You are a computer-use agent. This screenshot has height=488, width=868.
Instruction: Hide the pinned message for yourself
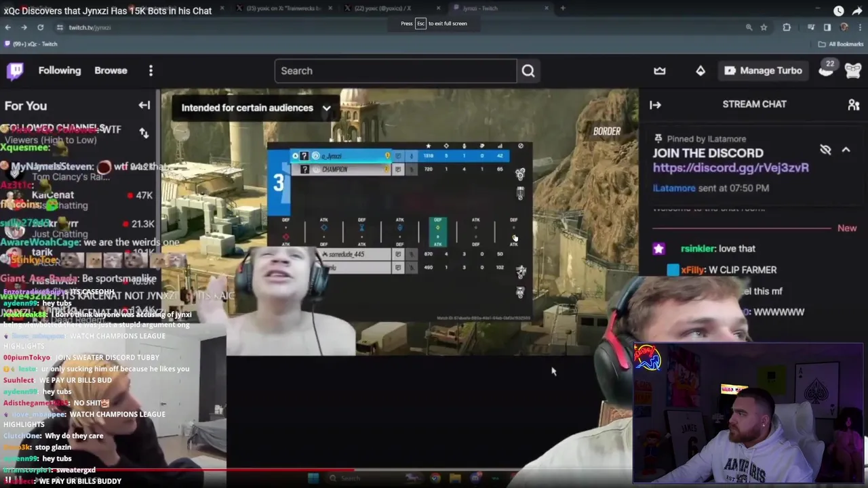tap(825, 150)
